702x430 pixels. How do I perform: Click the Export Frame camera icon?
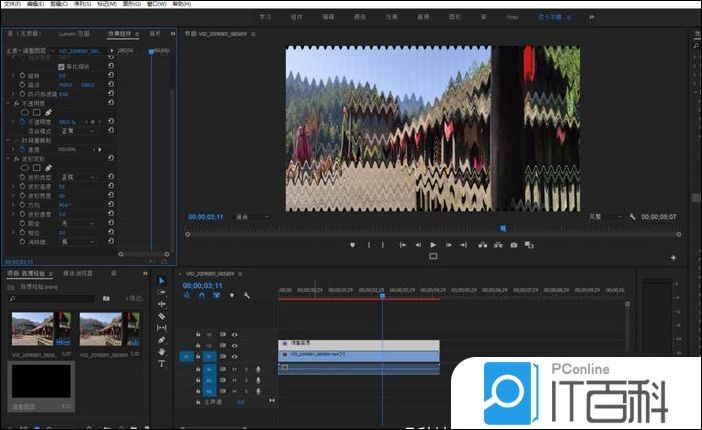click(514, 245)
